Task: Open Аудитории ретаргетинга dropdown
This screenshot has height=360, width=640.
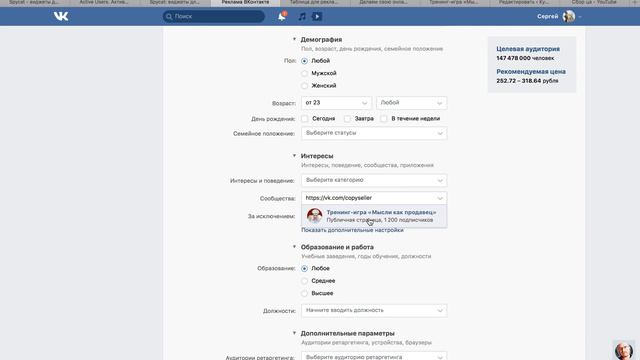Action: tap(374, 356)
